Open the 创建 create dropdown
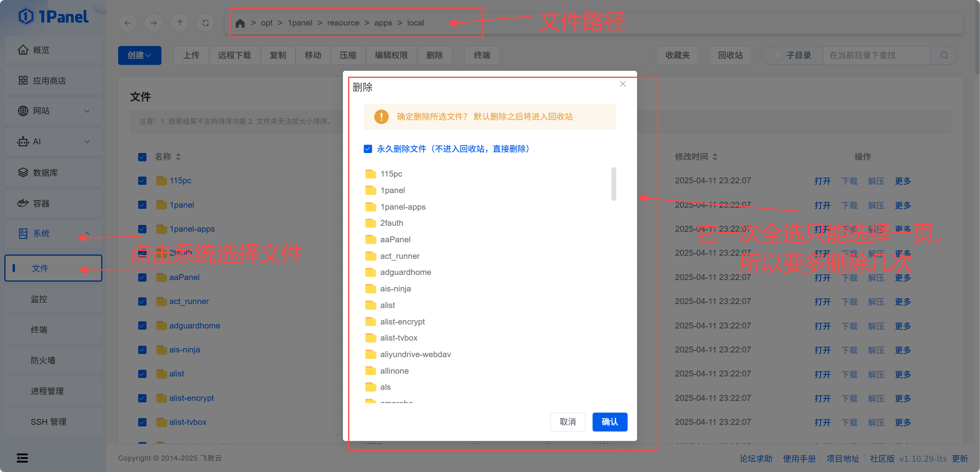Viewport: 980px width, 472px height. (139, 55)
